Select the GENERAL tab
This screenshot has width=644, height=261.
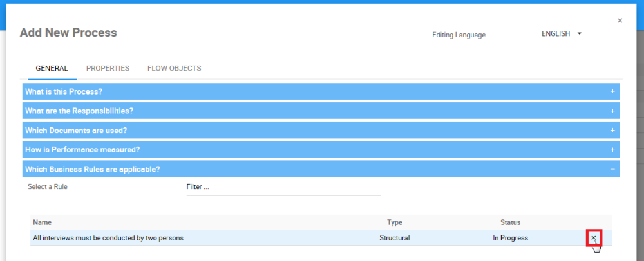(52, 68)
